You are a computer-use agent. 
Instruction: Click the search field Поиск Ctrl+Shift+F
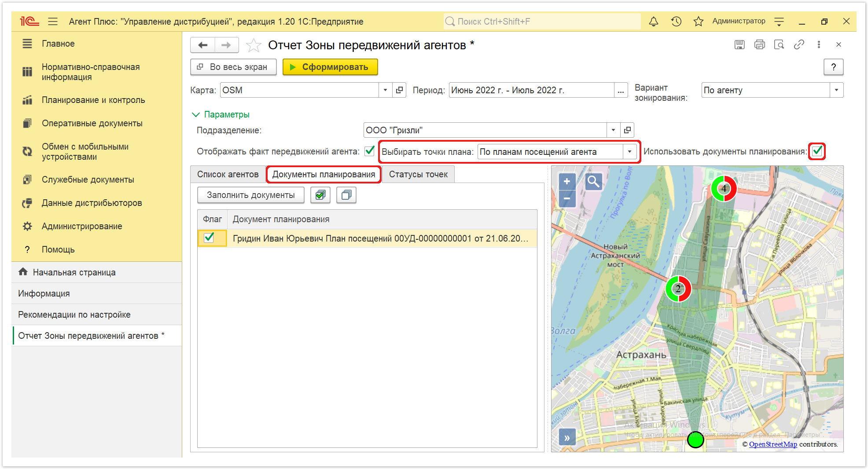click(542, 21)
